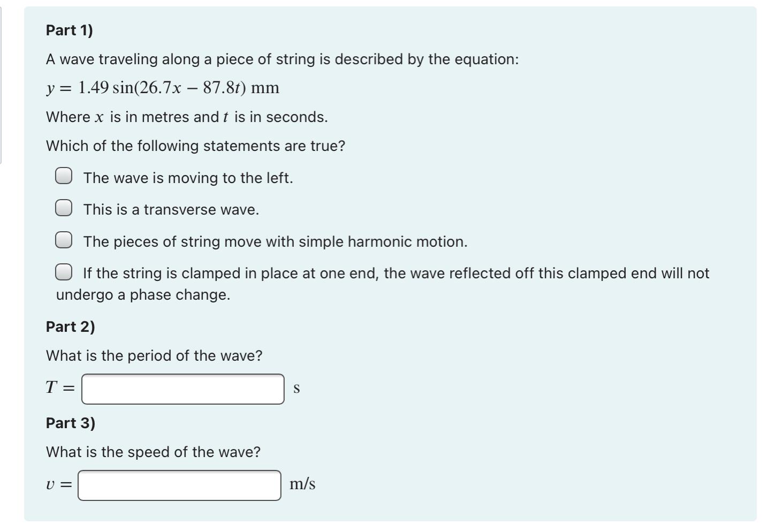
Task: Check 'This is a transverse wave'
Action: (64, 207)
